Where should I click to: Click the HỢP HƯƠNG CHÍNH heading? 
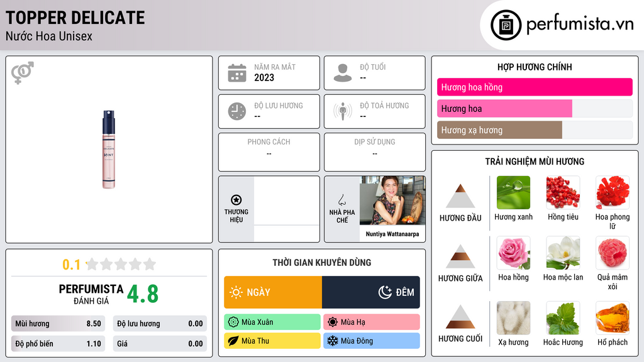pos(535,67)
